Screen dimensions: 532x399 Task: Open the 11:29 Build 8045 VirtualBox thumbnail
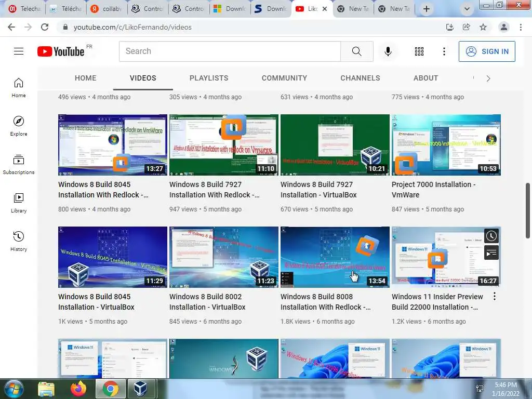(113, 257)
